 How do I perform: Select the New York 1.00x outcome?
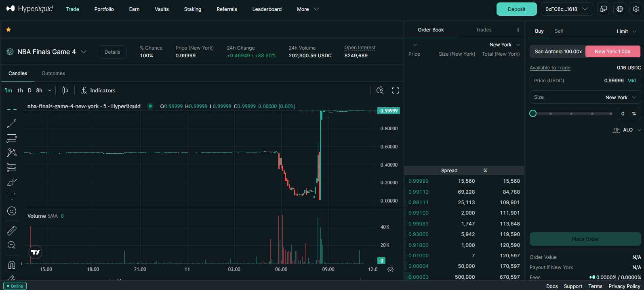click(x=612, y=52)
